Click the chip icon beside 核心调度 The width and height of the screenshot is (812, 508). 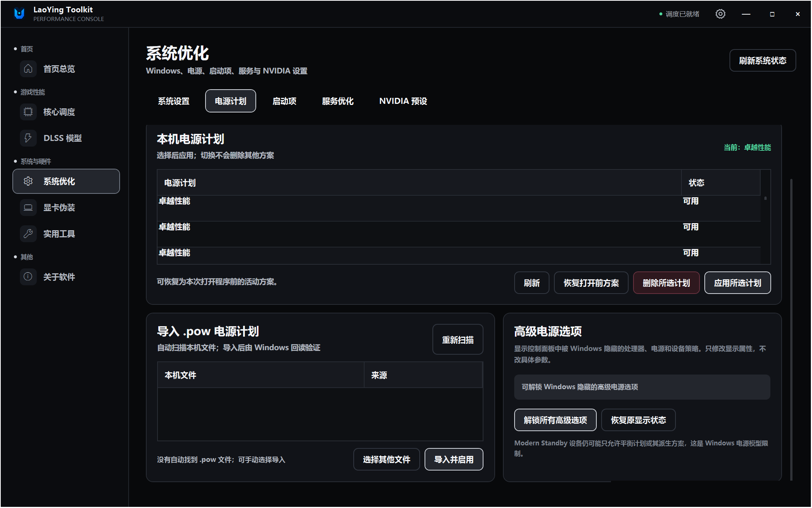point(28,112)
